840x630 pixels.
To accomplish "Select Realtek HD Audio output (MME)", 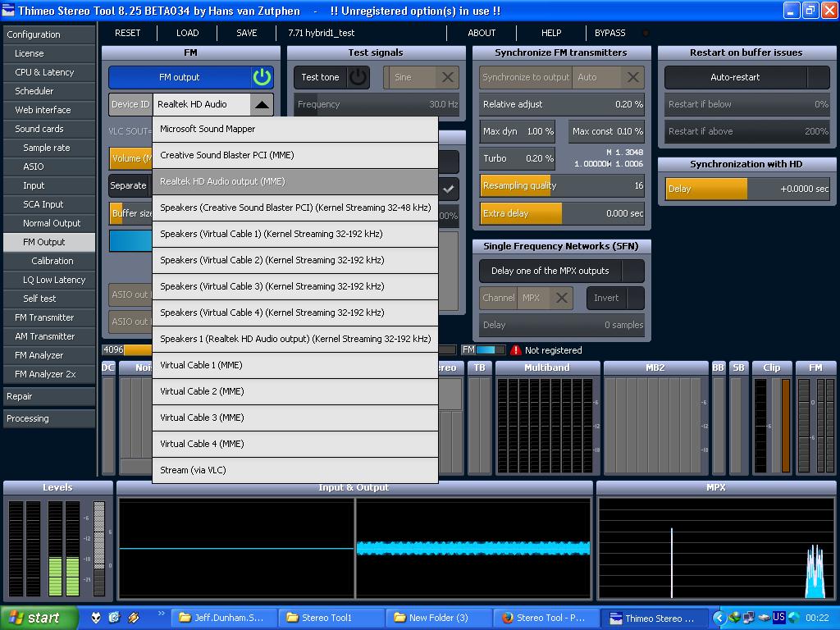I will click(295, 181).
